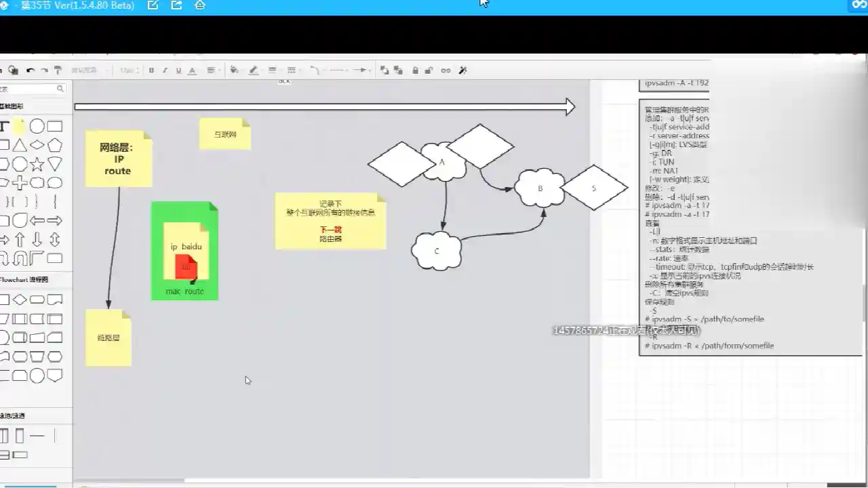Select the flowchart terminator rounded shape
Viewport: 868px width, 488px height.
click(37, 300)
